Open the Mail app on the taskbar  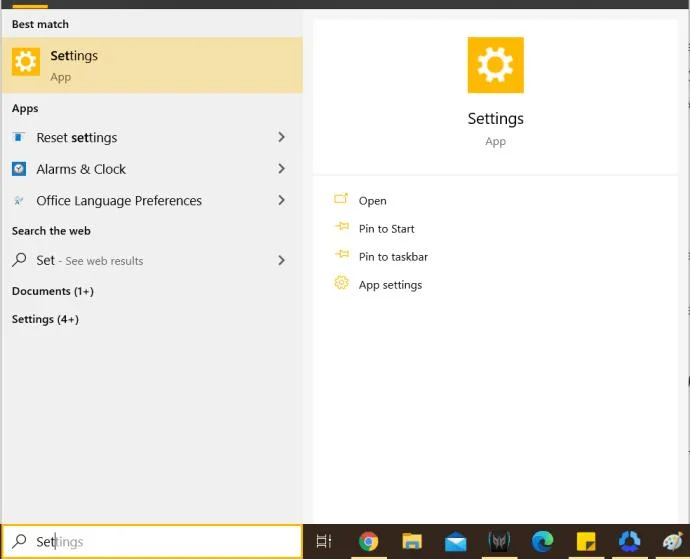pos(455,542)
